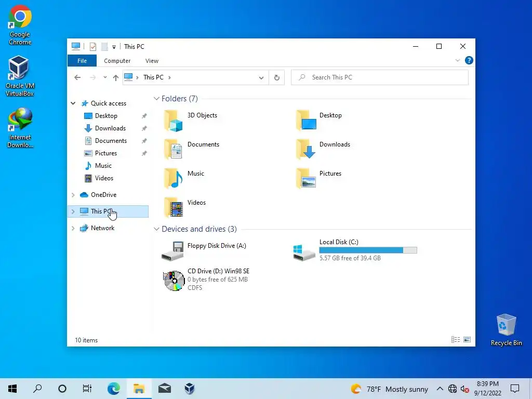Open the Action Center notifications icon

pos(515,389)
